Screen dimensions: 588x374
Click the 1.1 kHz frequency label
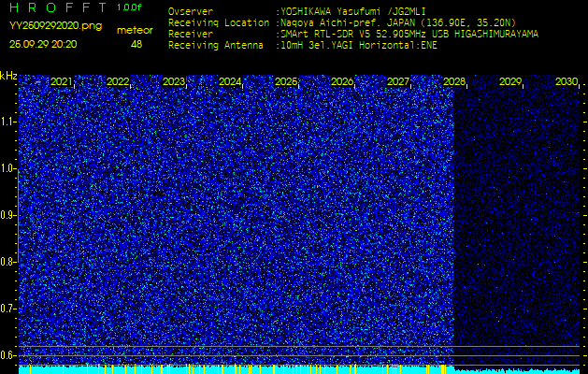point(7,122)
